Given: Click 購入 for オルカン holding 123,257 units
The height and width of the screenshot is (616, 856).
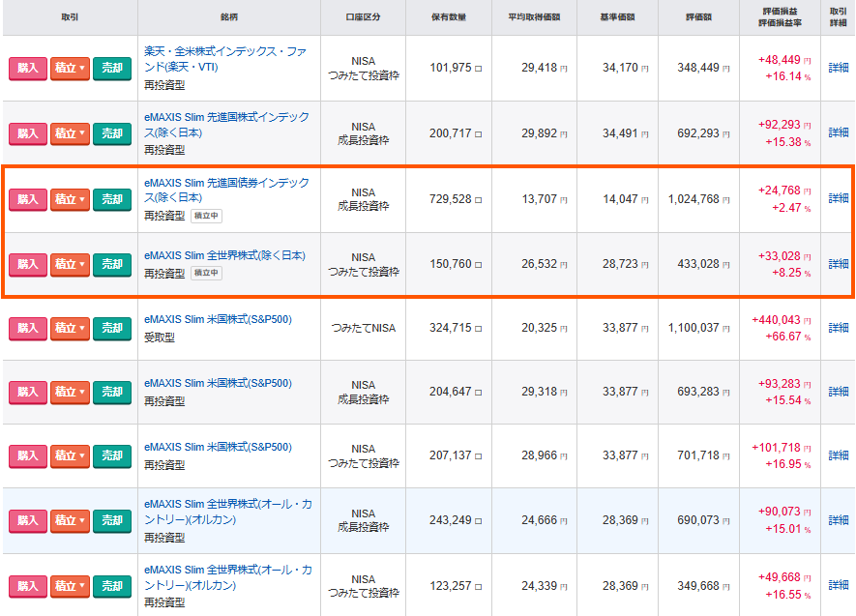Looking at the screenshot, I should point(28,587).
